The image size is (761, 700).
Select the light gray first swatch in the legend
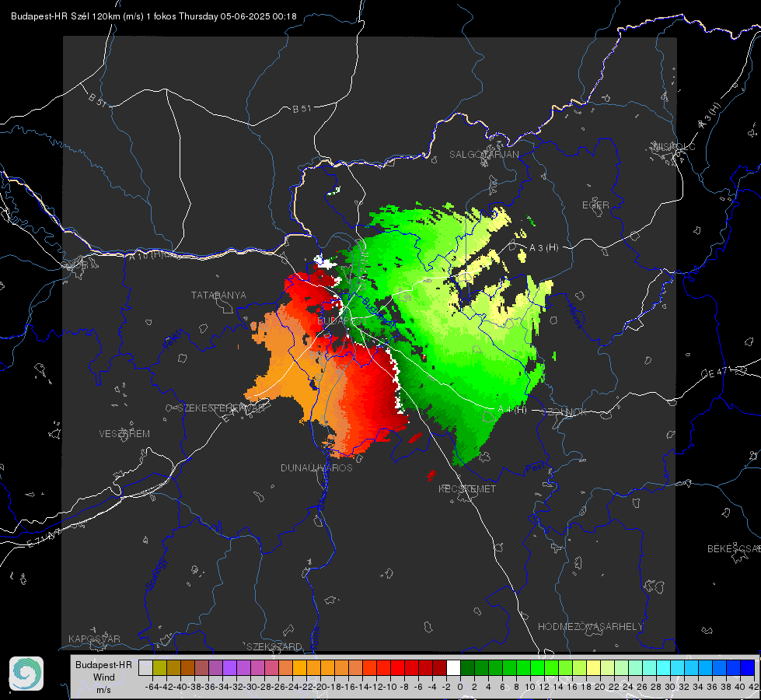tap(145, 667)
